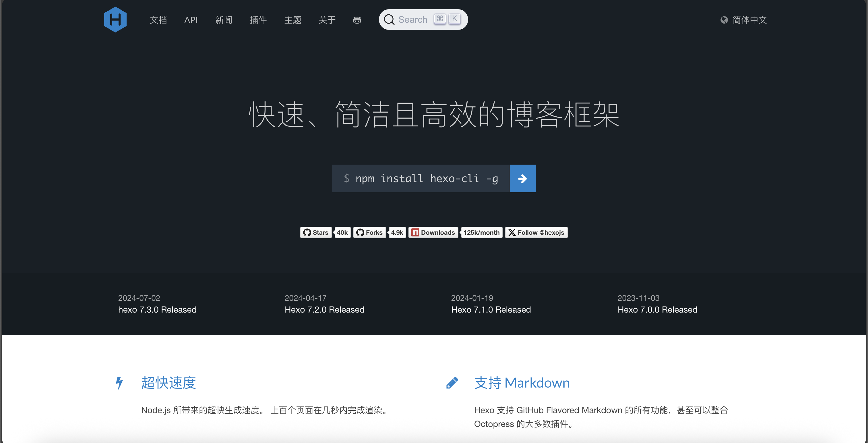Click the $ prompt symbol in command box
This screenshot has height=443, width=868.
point(346,178)
